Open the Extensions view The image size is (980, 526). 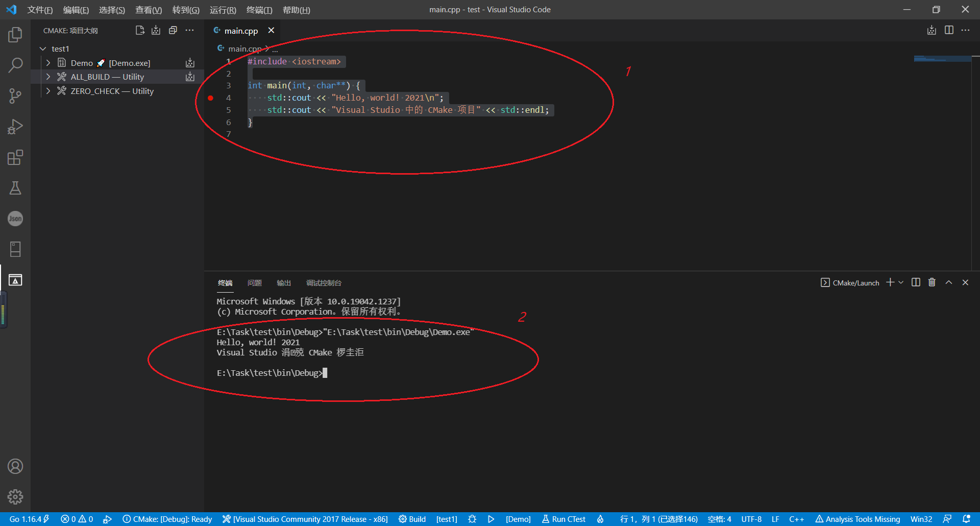pyautogui.click(x=15, y=157)
